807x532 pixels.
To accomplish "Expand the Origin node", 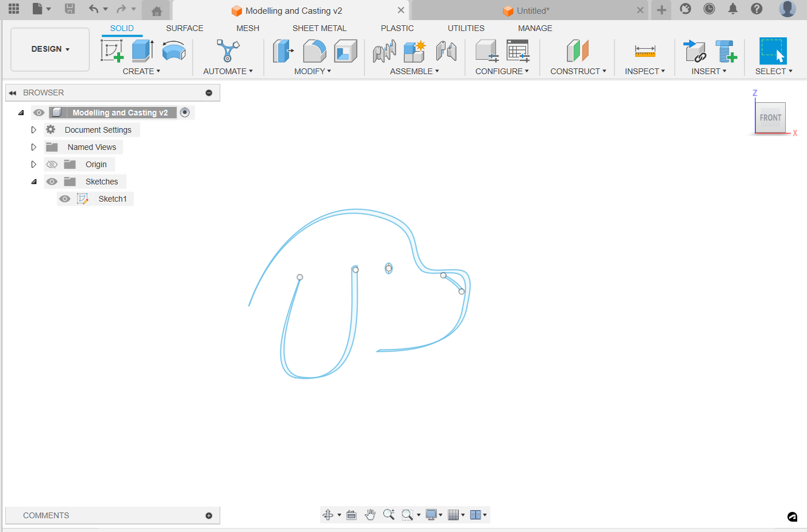I will click(x=33, y=164).
